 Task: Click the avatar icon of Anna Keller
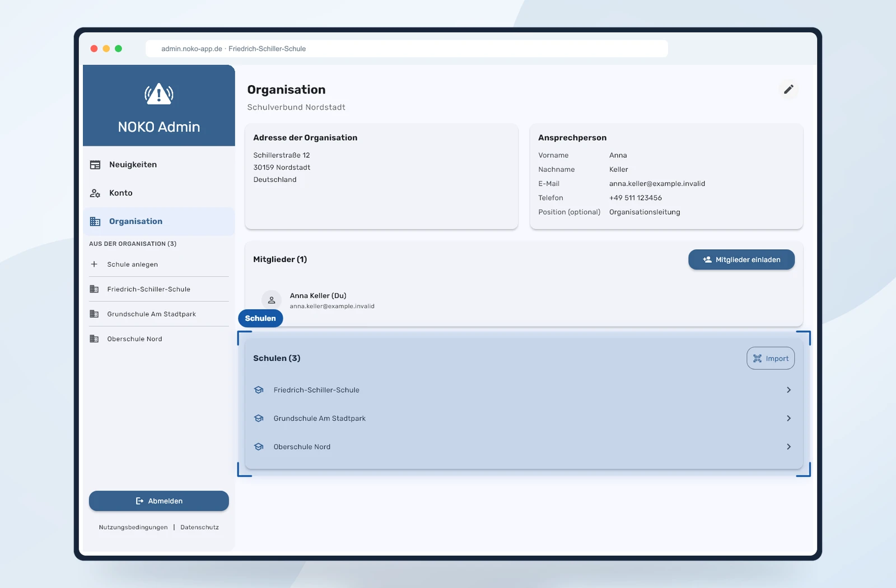tap(272, 300)
